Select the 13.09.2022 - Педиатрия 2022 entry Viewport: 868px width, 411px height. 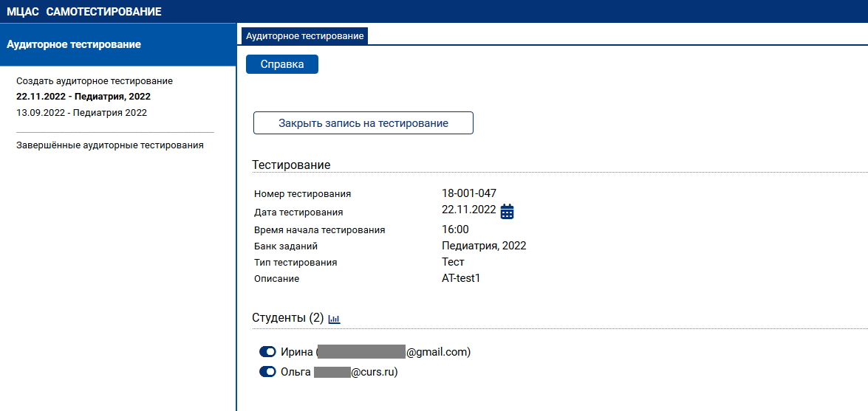(x=81, y=113)
